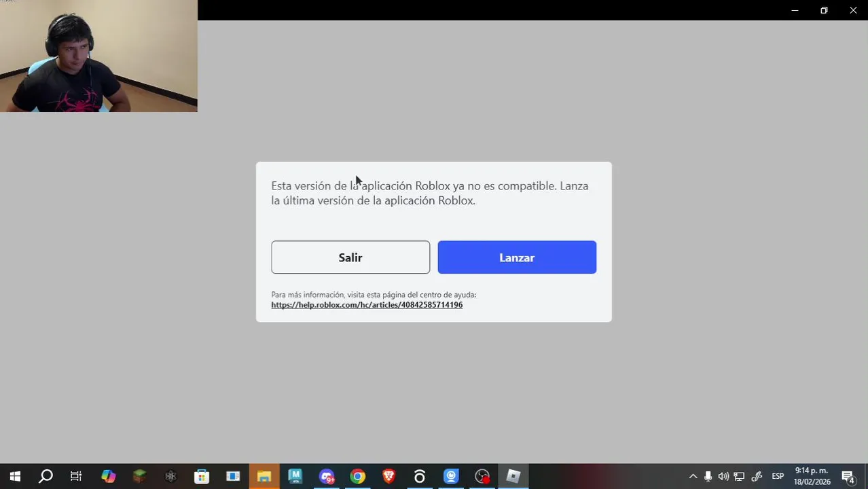868x489 pixels.
Task: Minimize the Roblox window
Action: point(795,10)
